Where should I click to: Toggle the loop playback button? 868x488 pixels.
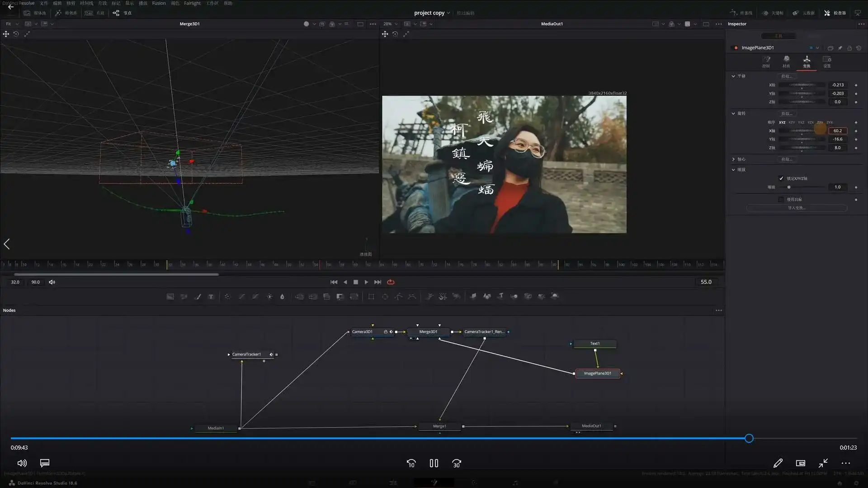click(x=391, y=282)
